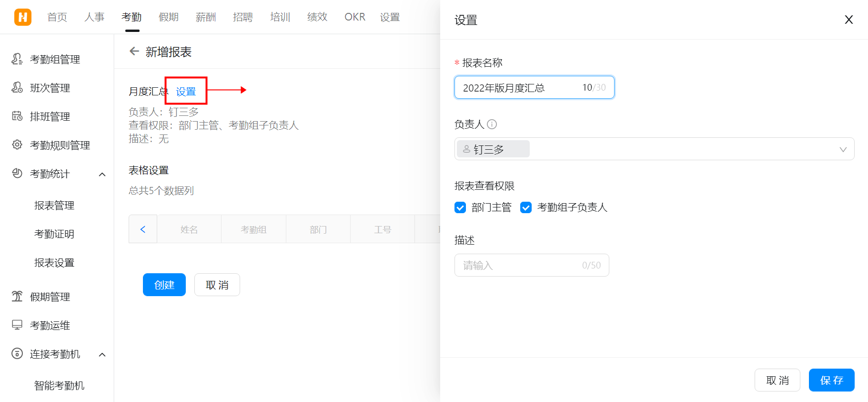
Task: Click the info icon beside 负责人
Action: point(492,124)
